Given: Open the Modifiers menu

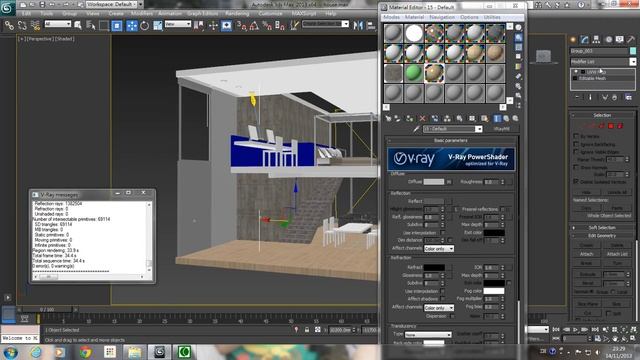Looking at the screenshot, I should pyautogui.click(x=142, y=13).
